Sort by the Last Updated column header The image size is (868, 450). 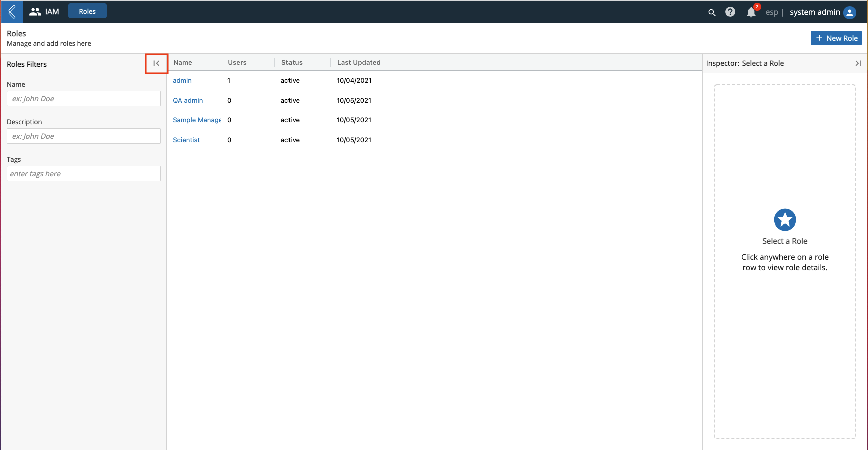click(x=359, y=62)
